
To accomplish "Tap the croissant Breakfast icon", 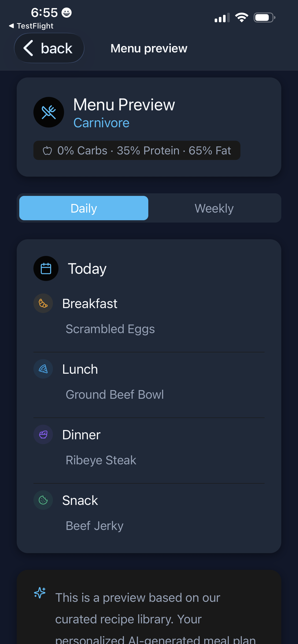I will 43,303.
